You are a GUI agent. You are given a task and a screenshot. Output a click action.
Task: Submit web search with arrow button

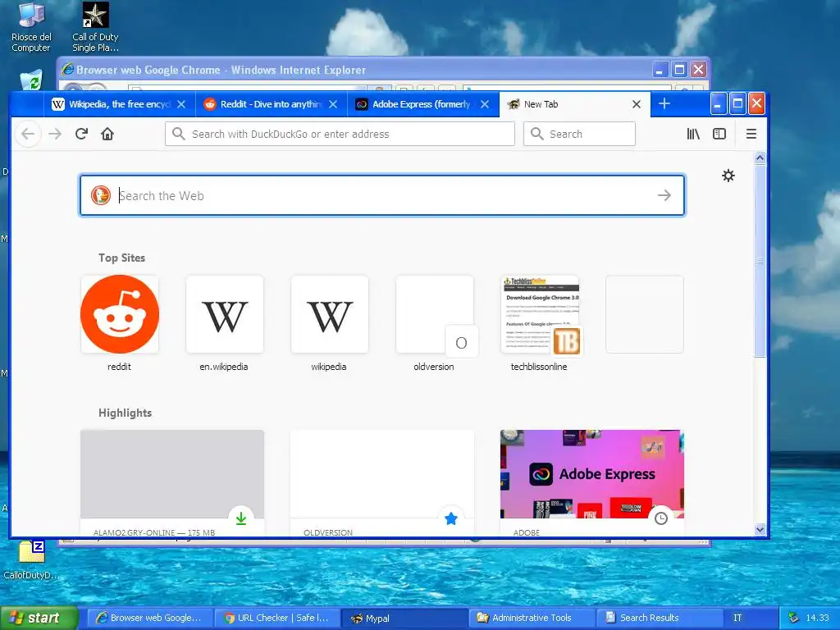click(x=664, y=195)
